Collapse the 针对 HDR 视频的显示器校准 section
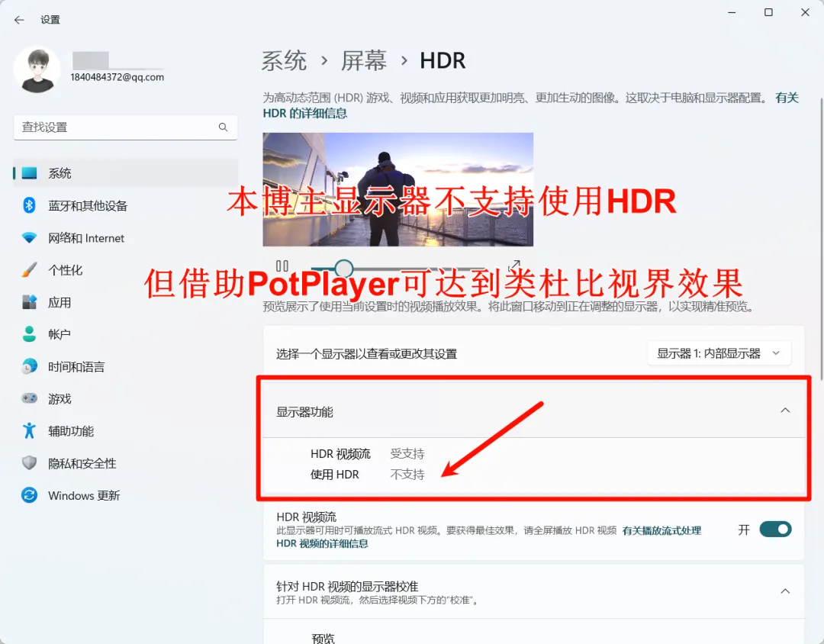The height and width of the screenshot is (644, 824). 784,591
